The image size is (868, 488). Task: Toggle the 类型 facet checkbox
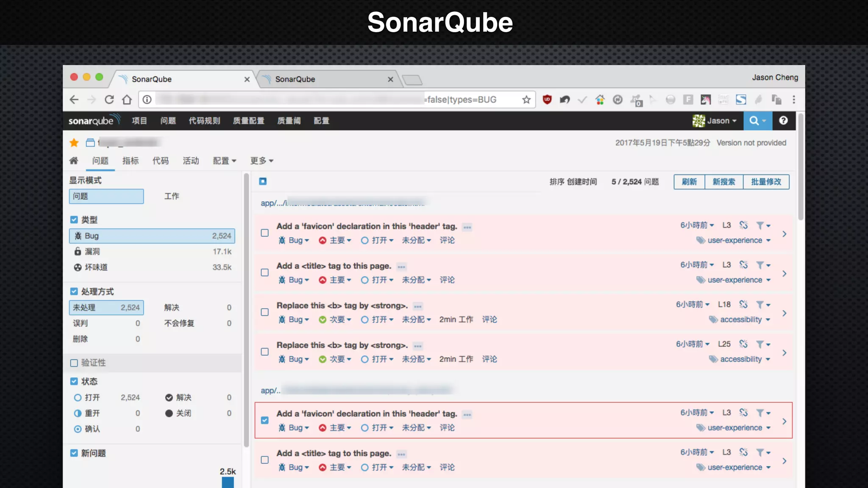tap(74, 219)
